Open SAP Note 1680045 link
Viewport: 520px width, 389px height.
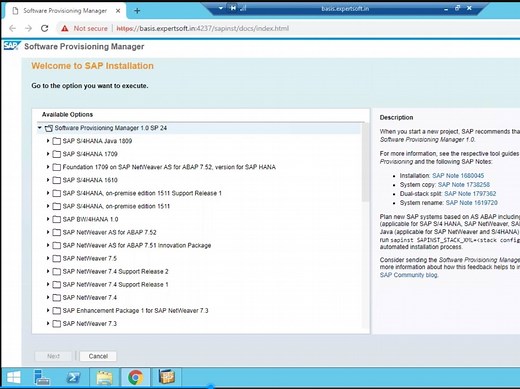click(458, 176)
